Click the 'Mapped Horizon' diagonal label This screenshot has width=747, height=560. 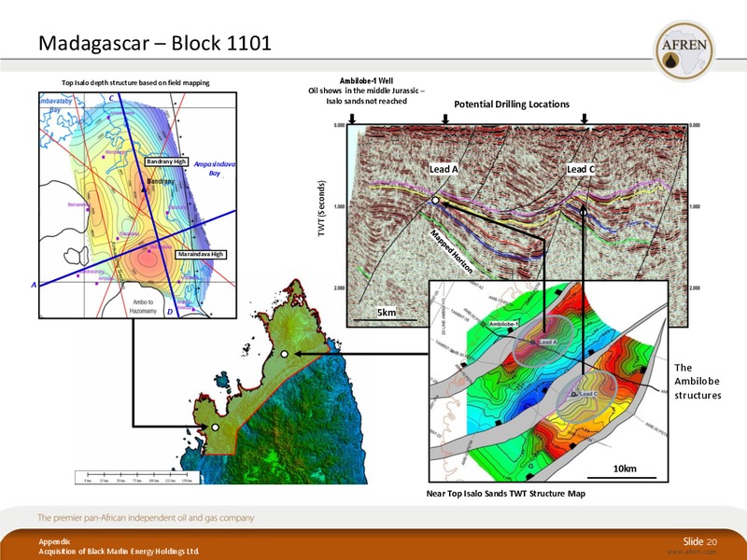[x=452, y=251]
